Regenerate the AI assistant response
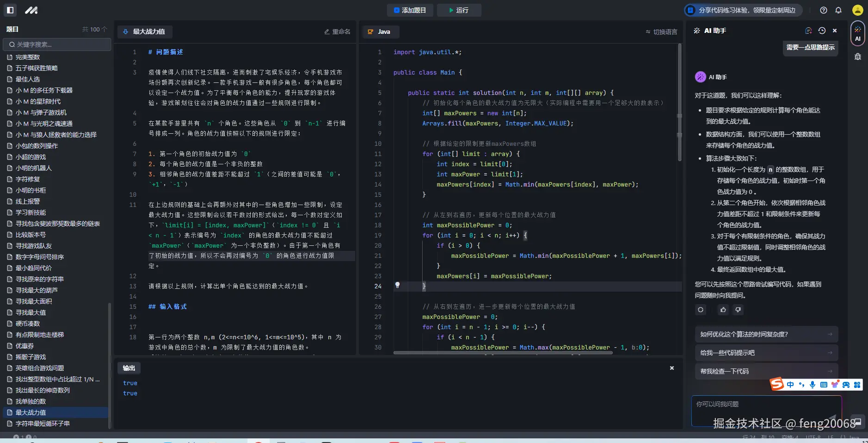 point(701,310)
